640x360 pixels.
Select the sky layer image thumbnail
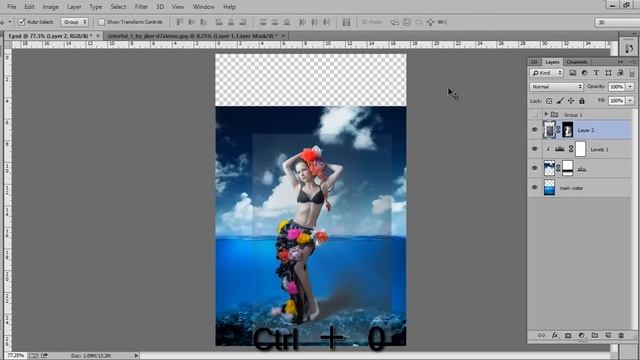tap(549, 168)
